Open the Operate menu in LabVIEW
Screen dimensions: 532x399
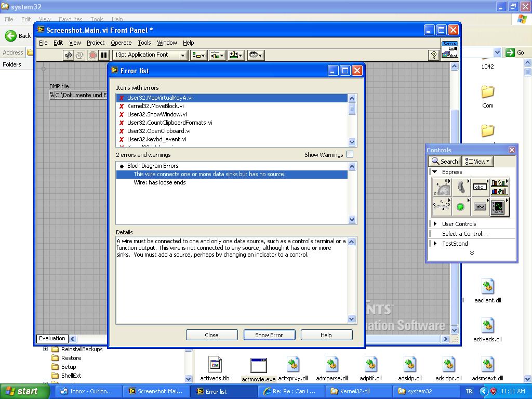(x=121, y=43)
